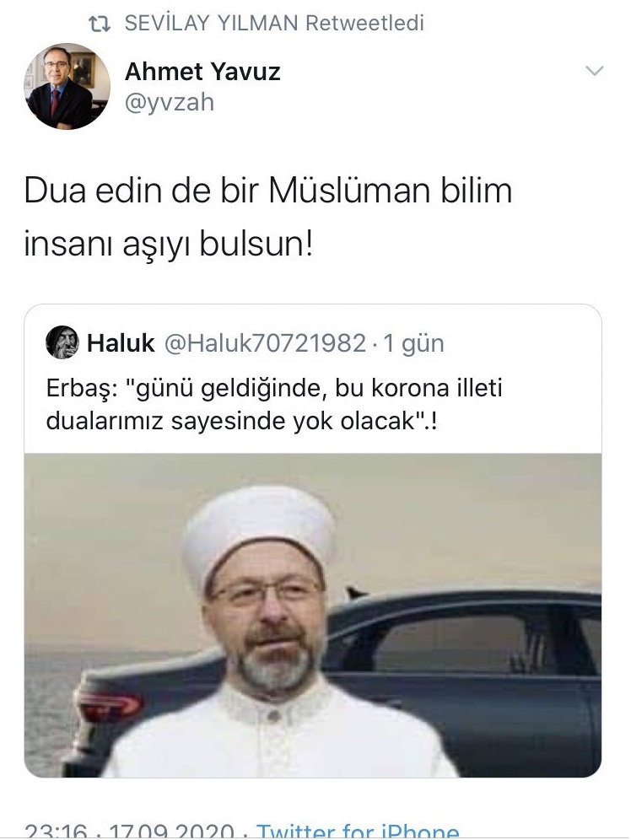Image resolution: width=631 pixels, height=840 pixels.
Task: Open Haluk's small avatar in quoted tweet
Action: (62, 342)
